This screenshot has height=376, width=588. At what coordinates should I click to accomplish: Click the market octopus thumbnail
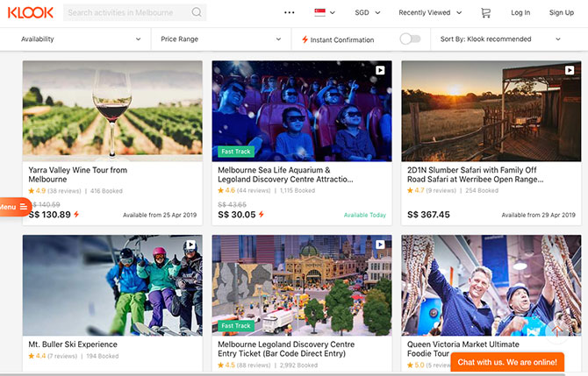pyautogui.click(x=491, y=286)
